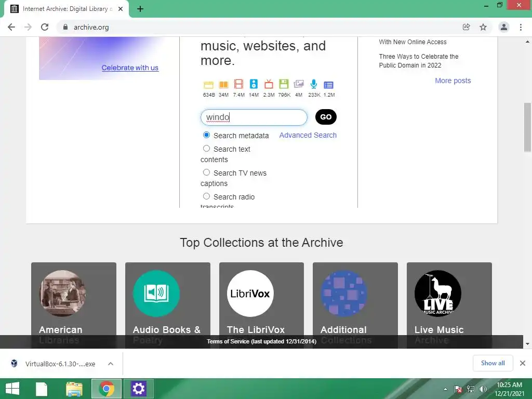This screenshot has width=532, height=399.
Task: Open the Audio Books & Poetry collection
Action: [x=168, y=305]
